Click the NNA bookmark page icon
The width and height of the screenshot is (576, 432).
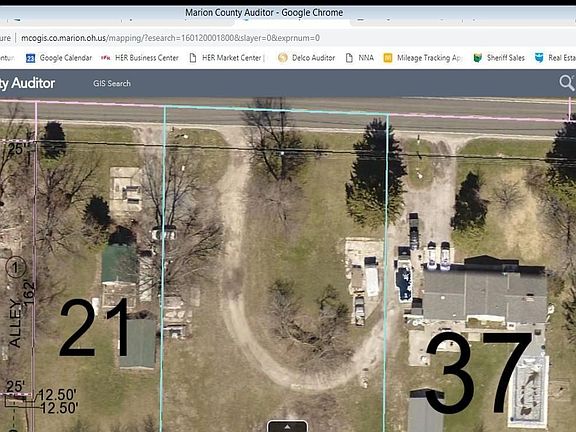point(349,58)
